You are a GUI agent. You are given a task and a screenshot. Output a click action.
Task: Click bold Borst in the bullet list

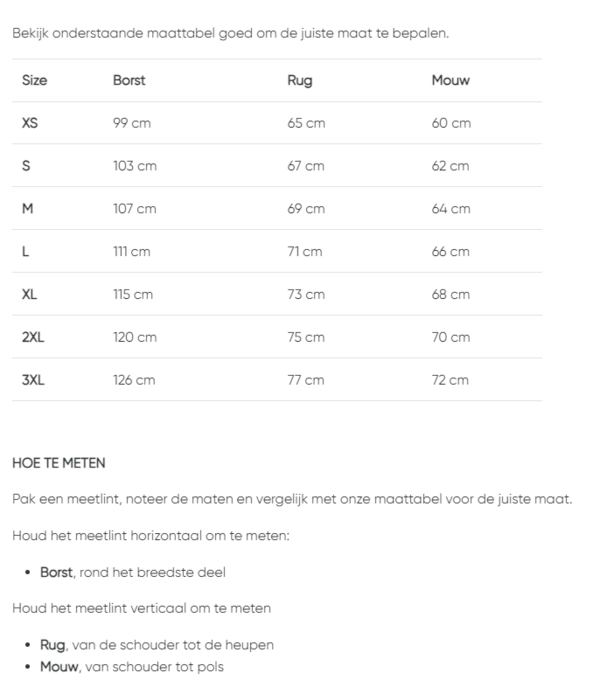point(56,572)
